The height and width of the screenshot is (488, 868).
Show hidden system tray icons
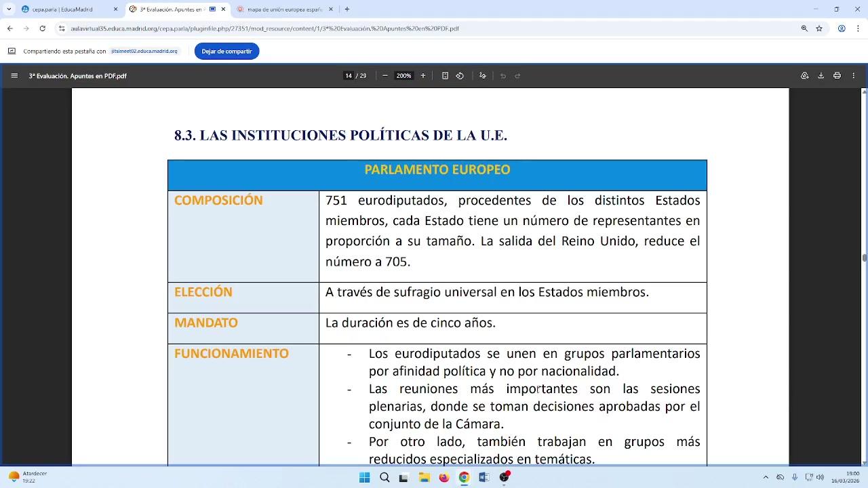click(x=766, y=477)
